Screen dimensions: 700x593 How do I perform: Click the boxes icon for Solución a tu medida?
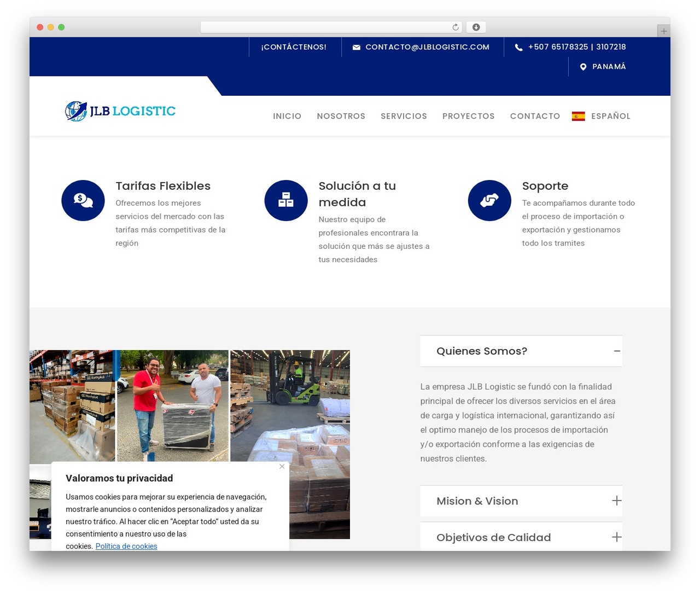[286, 200]
